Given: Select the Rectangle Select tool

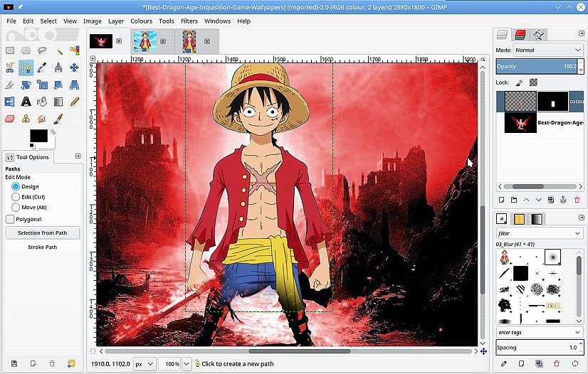Looking at the screenshot, I should (x=10, y=50).
